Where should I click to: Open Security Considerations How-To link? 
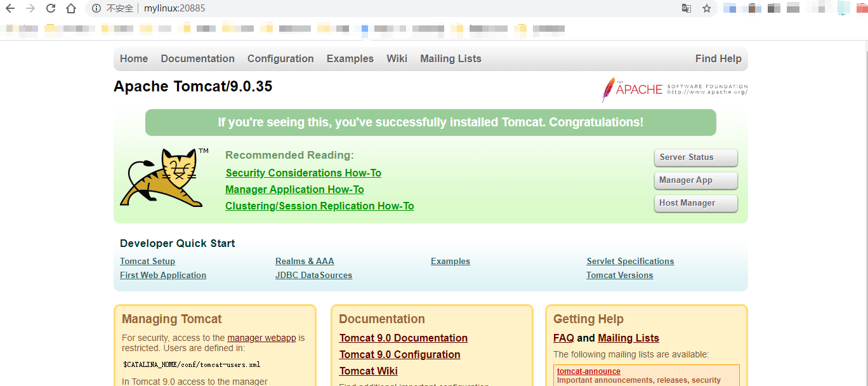(303, 173)
